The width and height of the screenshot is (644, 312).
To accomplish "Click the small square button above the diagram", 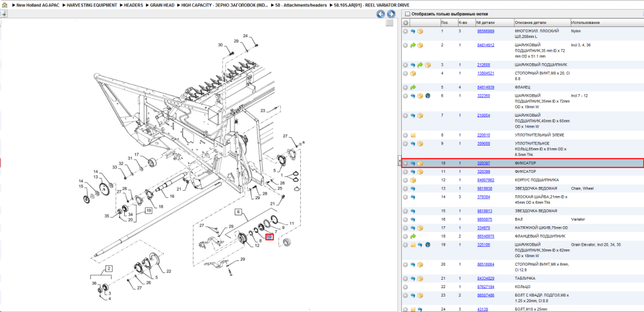I will (x=390, y=23).
